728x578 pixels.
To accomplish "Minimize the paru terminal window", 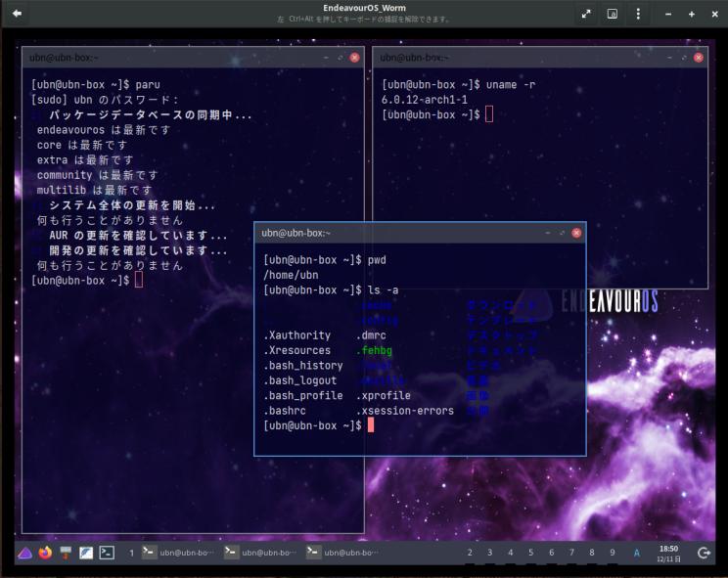I will 326,58.
